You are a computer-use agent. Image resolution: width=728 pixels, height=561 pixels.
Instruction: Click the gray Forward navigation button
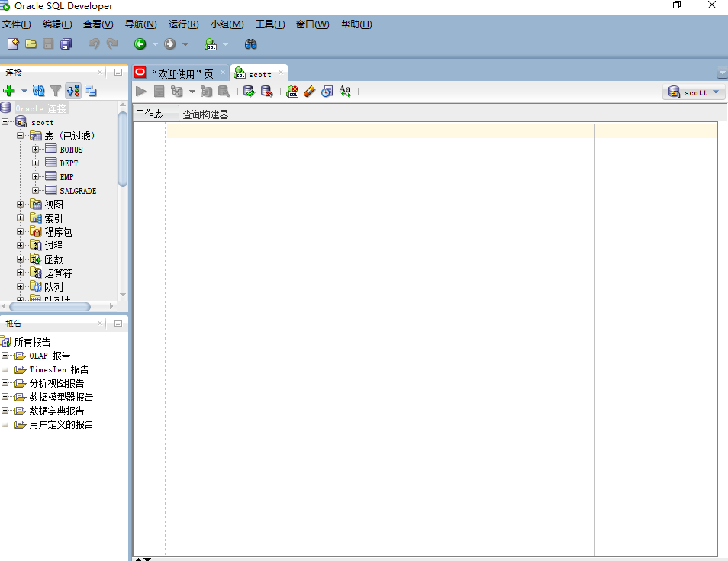tap(170, 44)
